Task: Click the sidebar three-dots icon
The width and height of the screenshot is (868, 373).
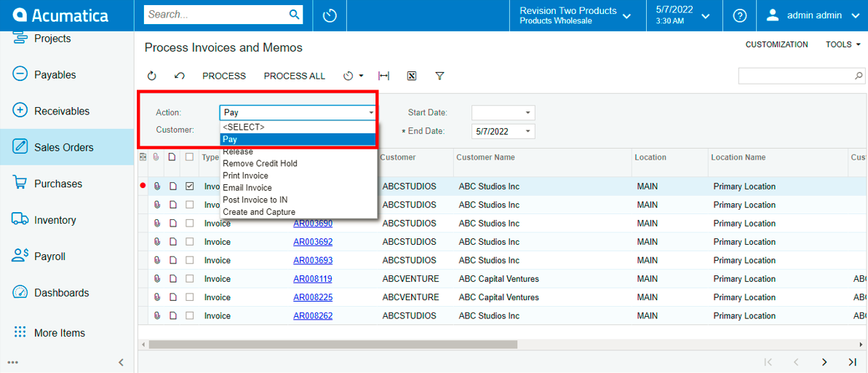Action: tap(12, 363)
